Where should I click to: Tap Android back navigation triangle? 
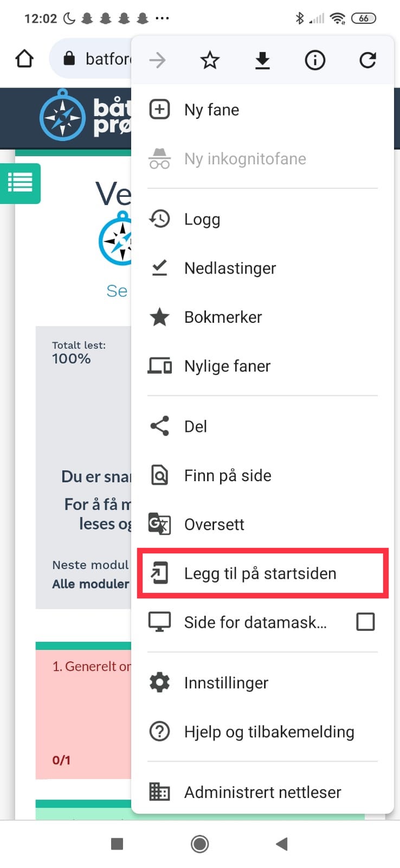[x=281, y=844]
